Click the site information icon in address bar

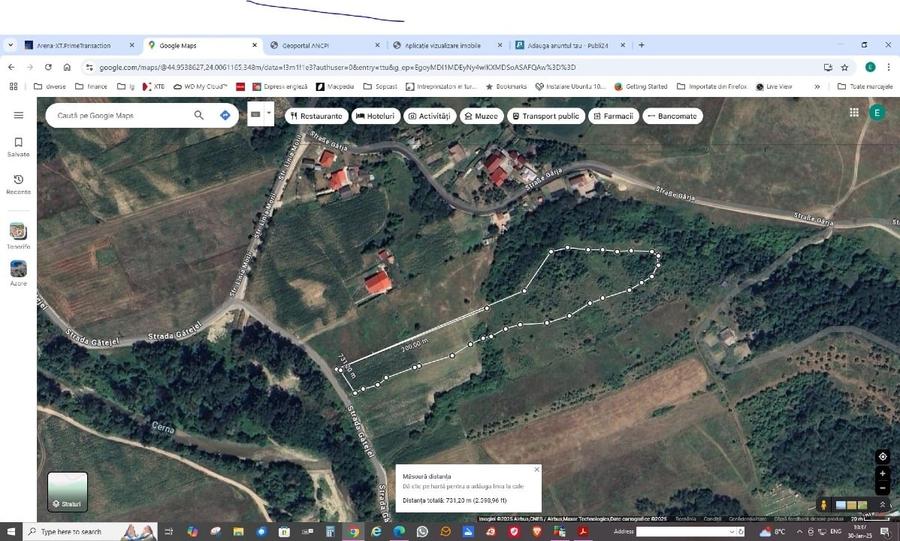[x=89, y=67]
